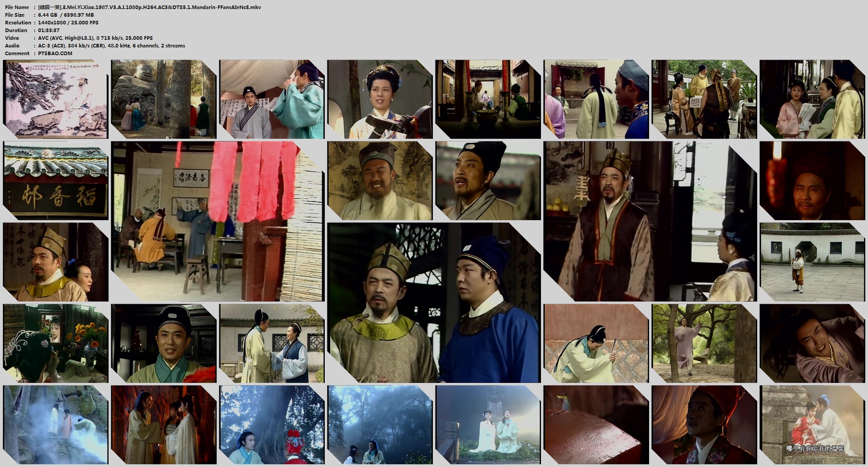Open the golden-character signboard thumbnail
The height and width of the screenshot is (467, 868).
55,180
